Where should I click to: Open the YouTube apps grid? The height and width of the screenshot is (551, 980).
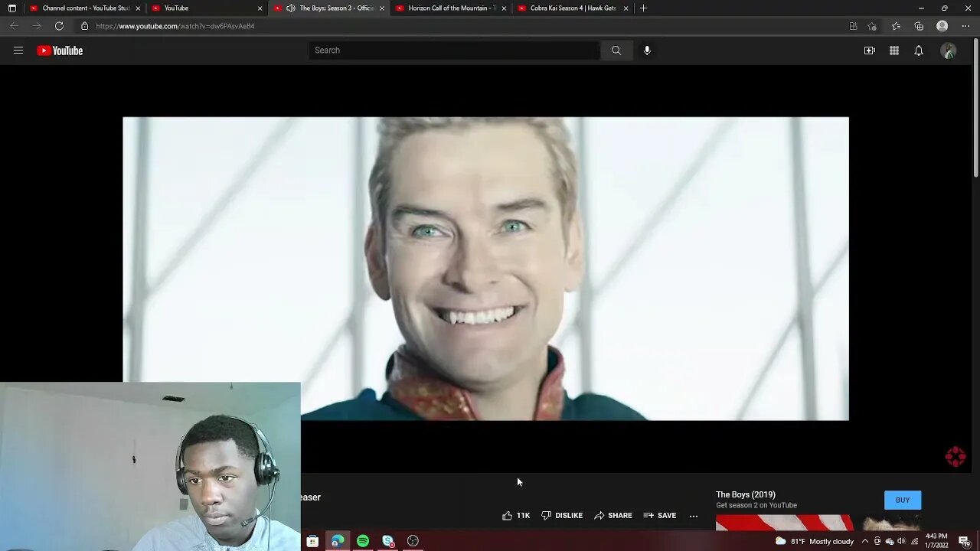point(894,51)
